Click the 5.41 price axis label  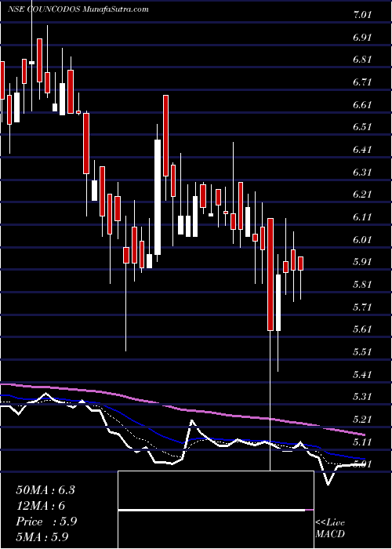pyautogui.click(x=362, y=374)
